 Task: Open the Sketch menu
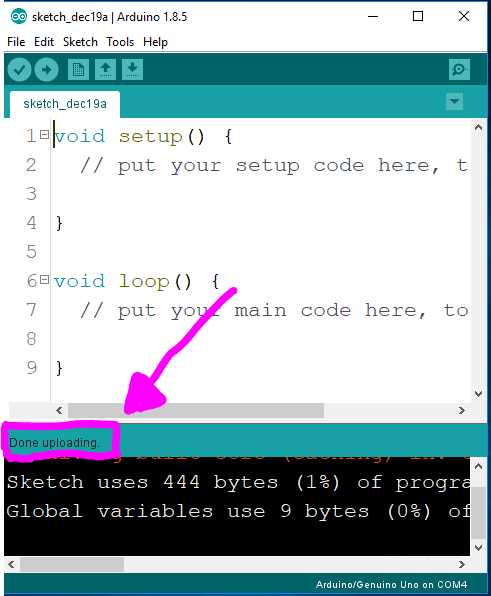pos(80,42)
